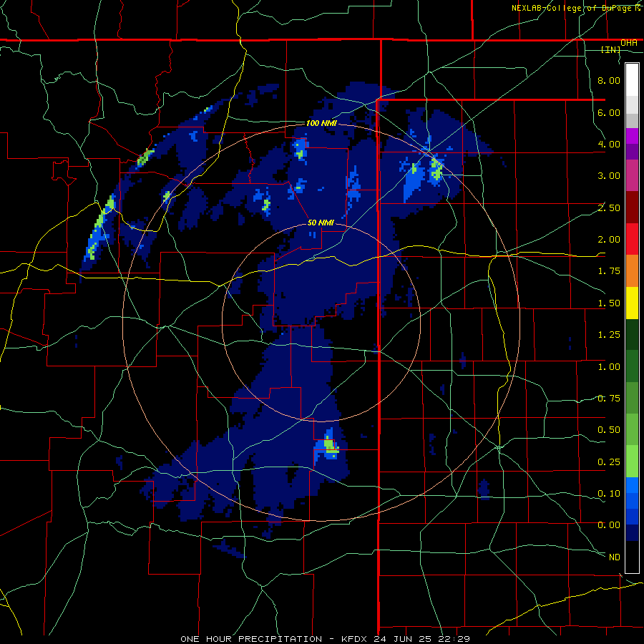Click the 6.00 legend value
This screenshot has width=644, height=644.
tap(609, 112)
